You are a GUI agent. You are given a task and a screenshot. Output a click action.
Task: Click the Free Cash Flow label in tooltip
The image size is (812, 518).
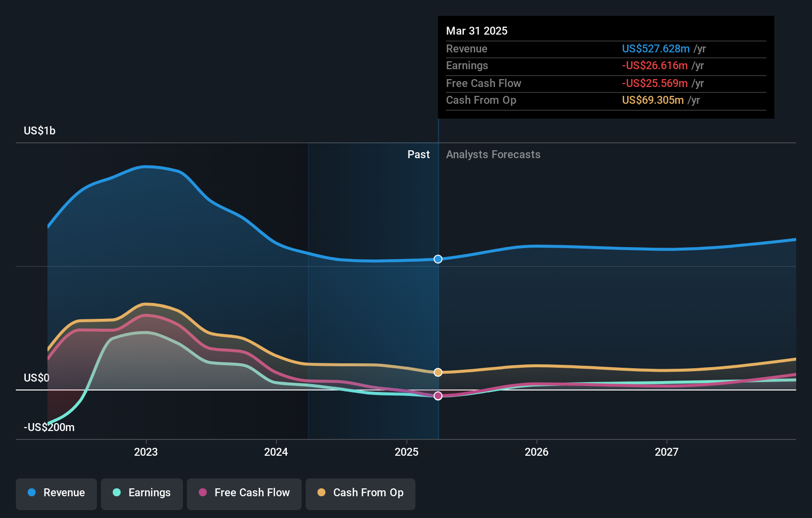click(484, 83)
